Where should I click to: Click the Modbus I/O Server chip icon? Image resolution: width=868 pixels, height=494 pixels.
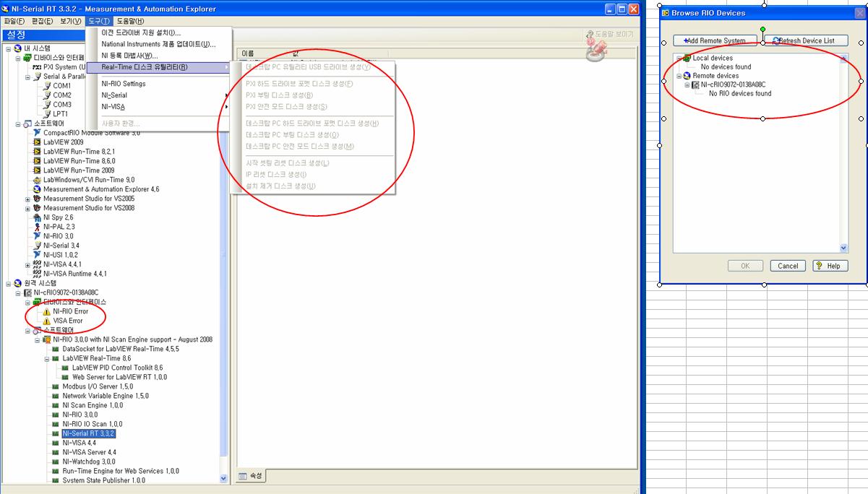[x=56, y=386]
